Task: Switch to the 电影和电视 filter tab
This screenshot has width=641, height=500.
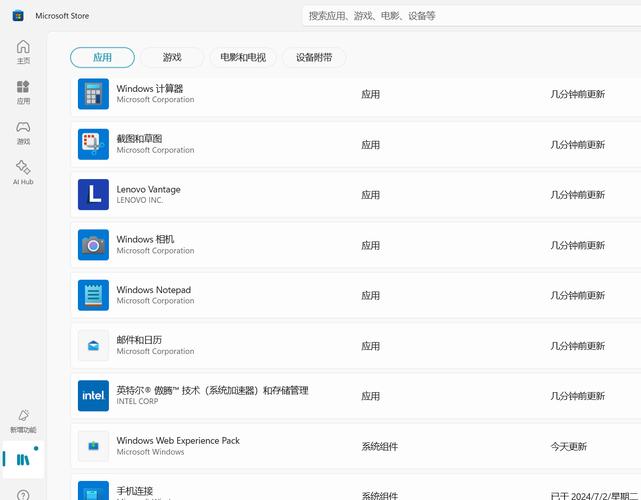Action: tap(243, 57)
